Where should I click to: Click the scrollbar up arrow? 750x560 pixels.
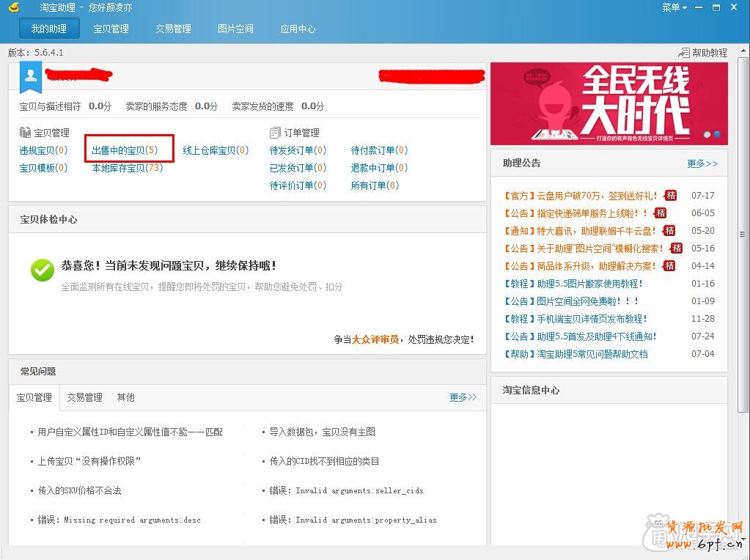743,51
